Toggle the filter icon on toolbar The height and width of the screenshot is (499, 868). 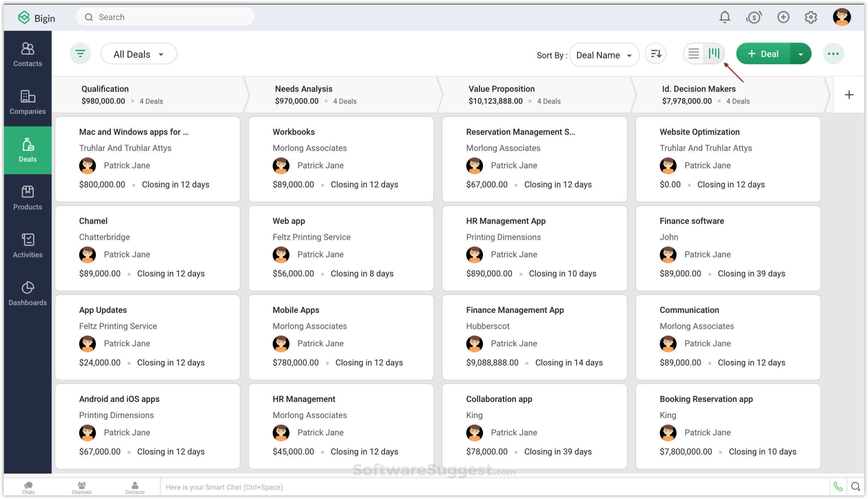click(x=80, y=54)
